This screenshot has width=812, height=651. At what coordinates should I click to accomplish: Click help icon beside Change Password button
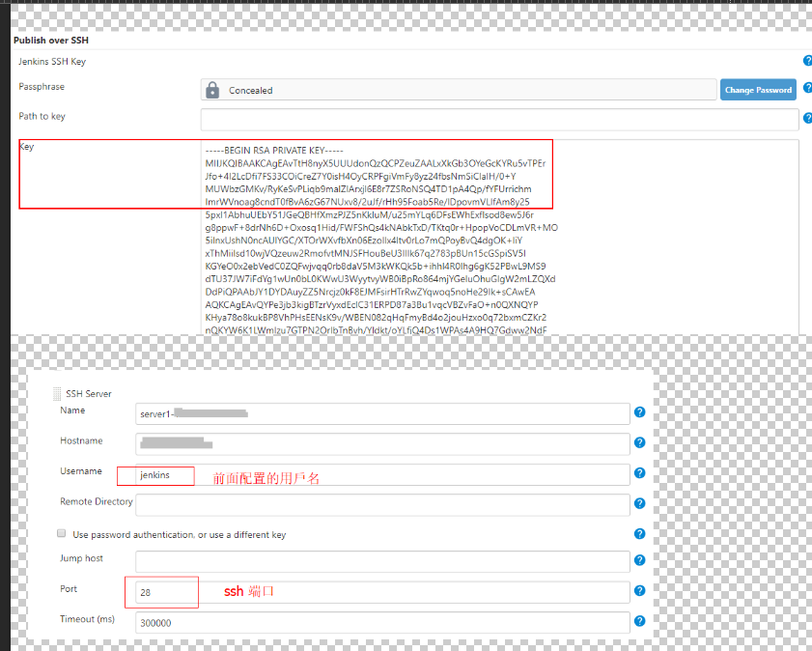click(x=807, y=88)
